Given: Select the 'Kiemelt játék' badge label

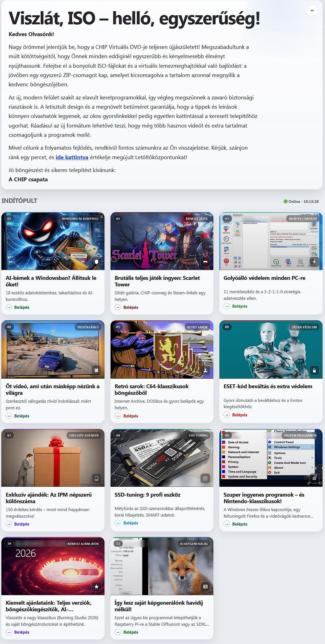Looking at the screenshot, I should coord(196,219).
